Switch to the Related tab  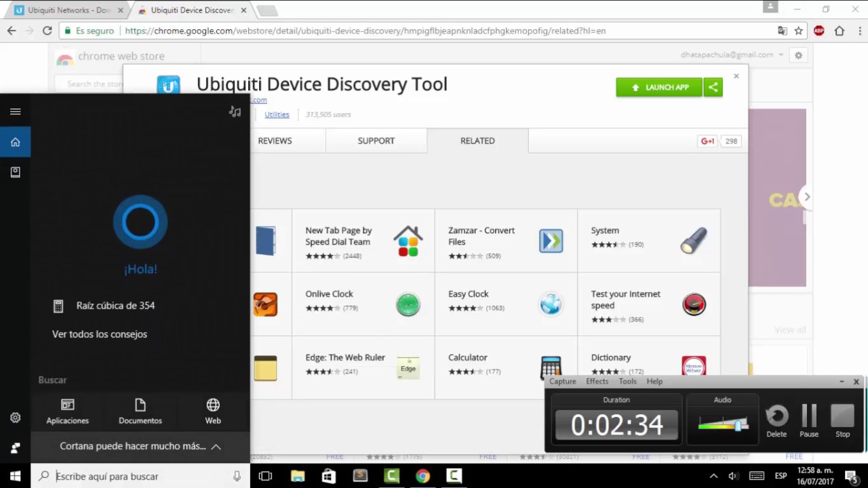pos(477,141)
